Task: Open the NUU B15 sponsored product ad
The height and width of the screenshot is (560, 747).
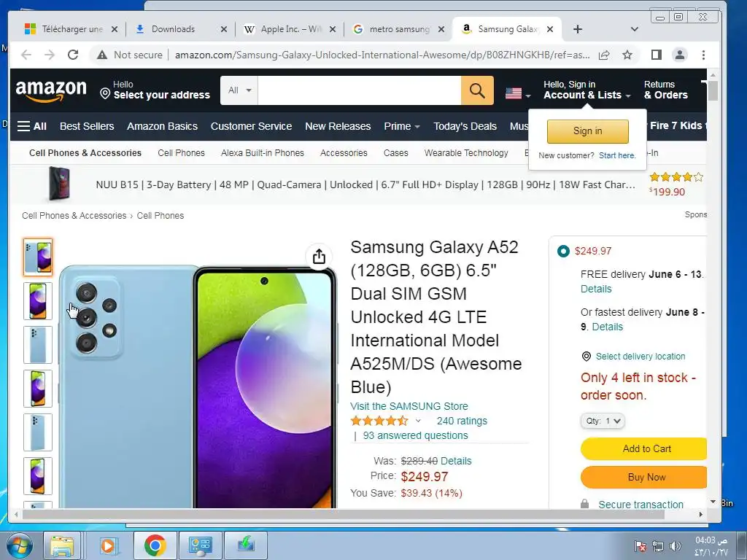Action: [x=365, y=184]
